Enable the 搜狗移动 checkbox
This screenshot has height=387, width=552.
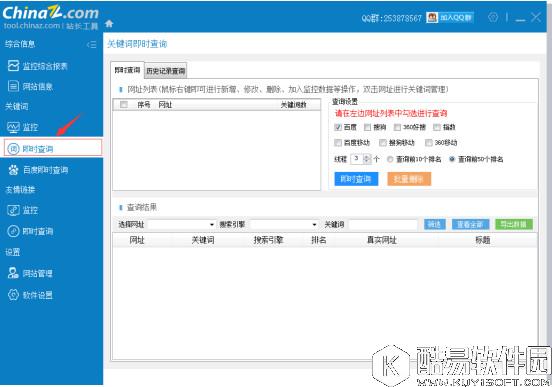[383, 143]
